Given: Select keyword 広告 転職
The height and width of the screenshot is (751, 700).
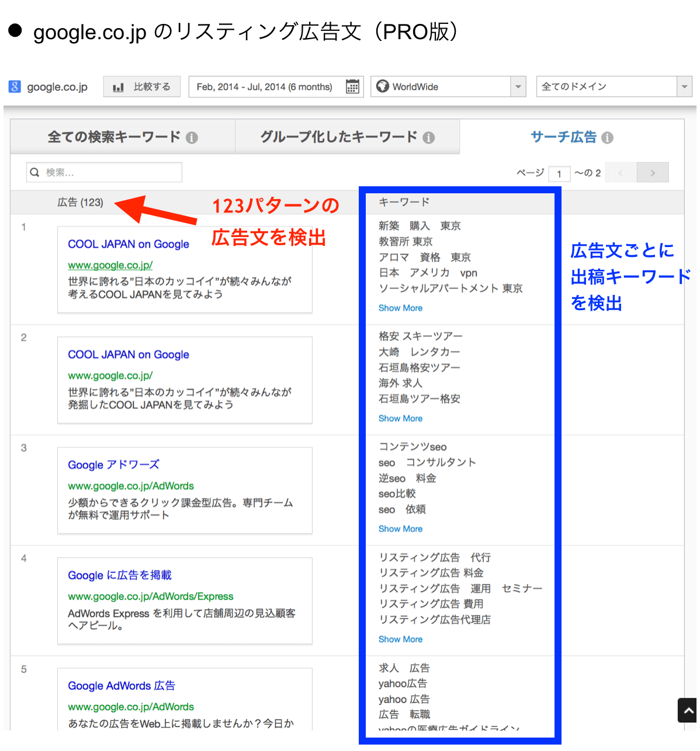Looking at the screenshot, I should pos(404,714).
